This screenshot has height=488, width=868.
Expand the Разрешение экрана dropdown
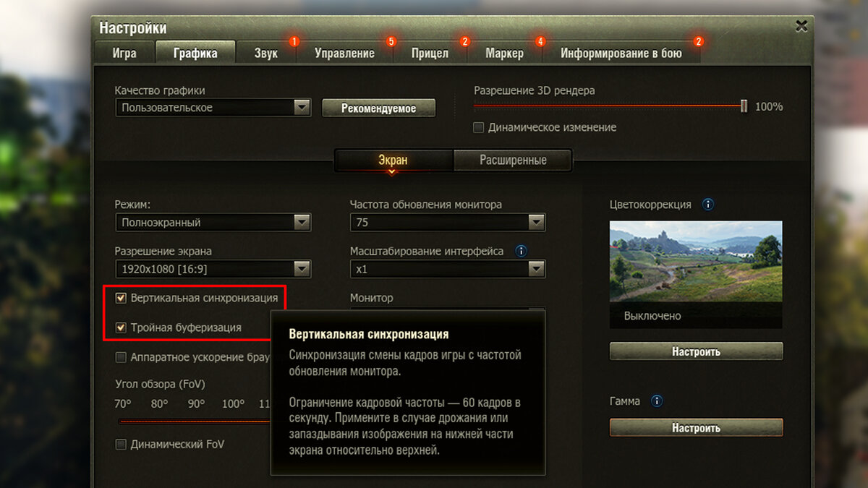tap(213, 269)
